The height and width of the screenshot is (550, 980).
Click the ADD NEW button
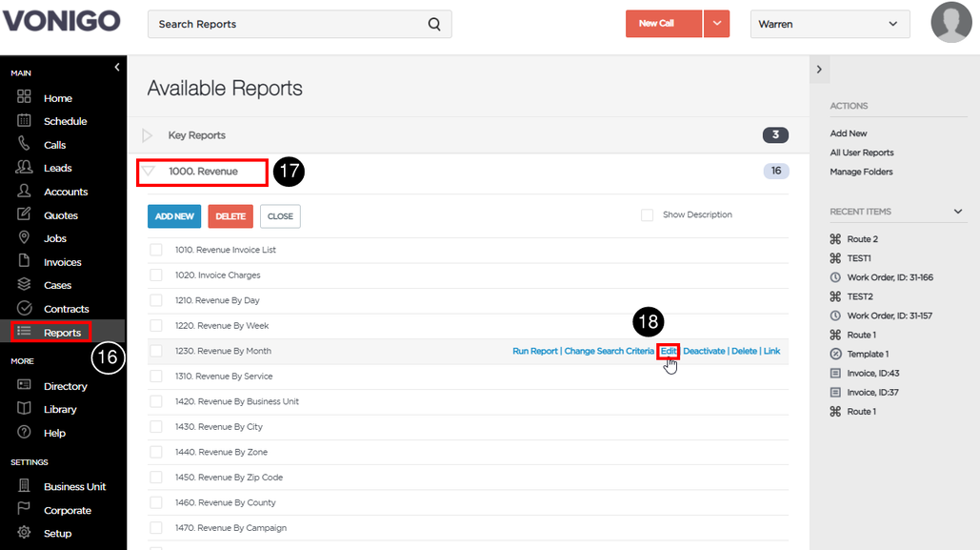coord(174,216)
